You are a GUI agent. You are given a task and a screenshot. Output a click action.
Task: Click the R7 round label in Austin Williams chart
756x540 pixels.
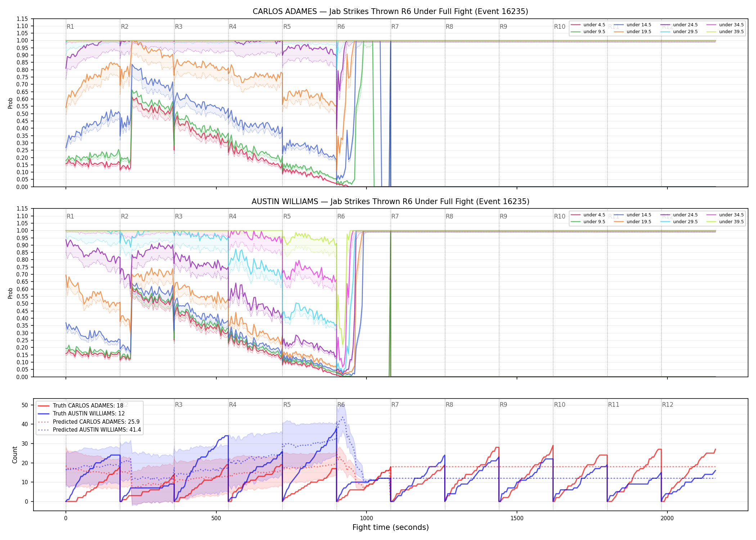pos(395,216)
